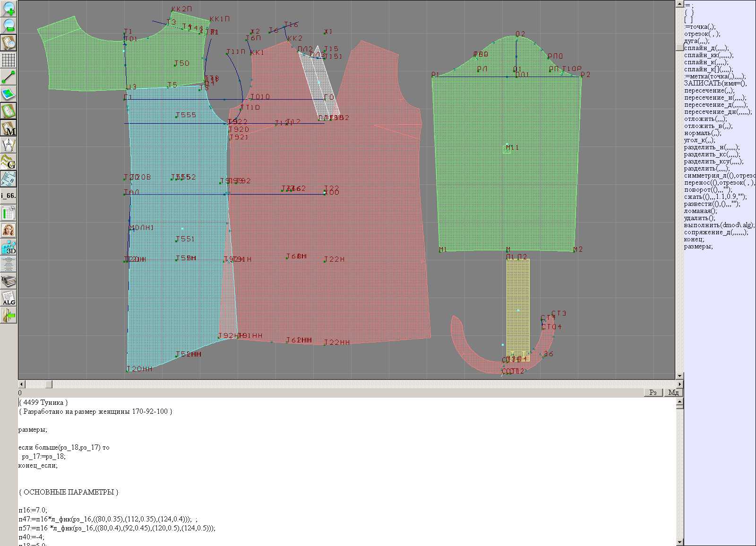The height and width of the screenshot is (546, 756).
Task: Click the zoom in magnifier icon
Action: click(x=9, y=9)
